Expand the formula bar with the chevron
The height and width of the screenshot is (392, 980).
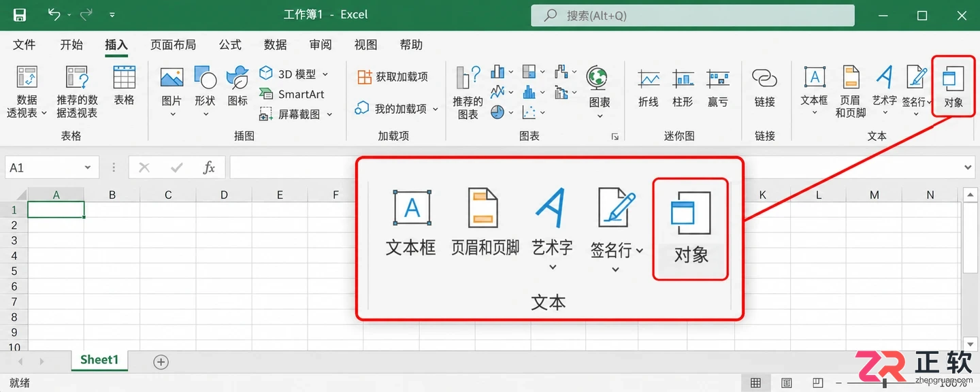pyautogui.click(x=969, y=167)
